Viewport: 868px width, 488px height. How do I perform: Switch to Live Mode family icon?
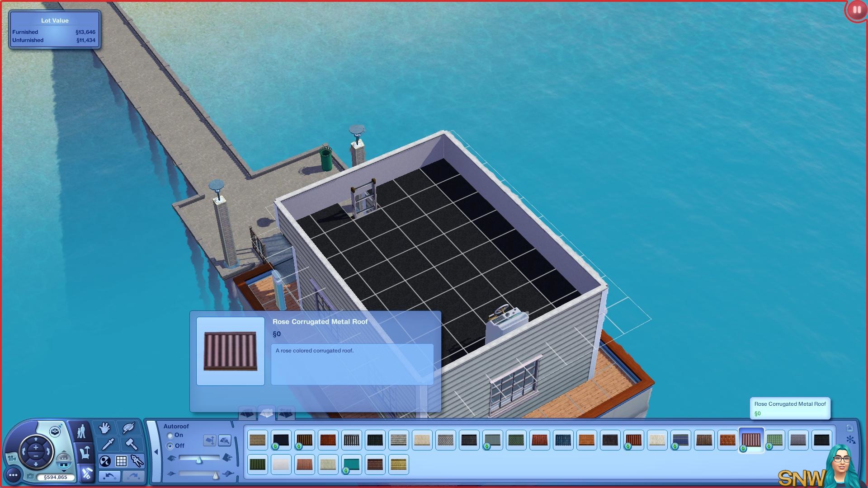click(81, 432)
